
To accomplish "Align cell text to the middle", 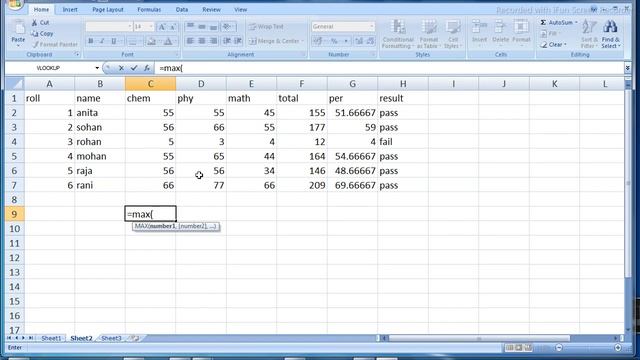I will click(x=202, y=27).
